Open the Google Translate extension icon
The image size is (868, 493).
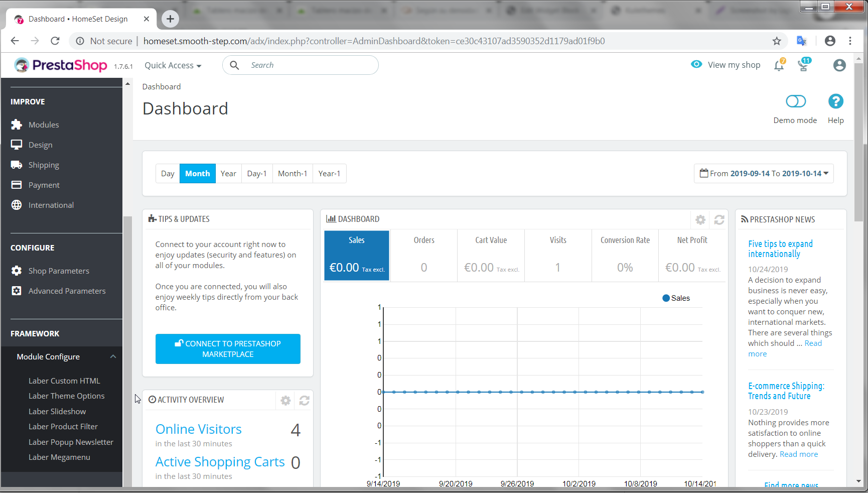(x=802, y=41)
